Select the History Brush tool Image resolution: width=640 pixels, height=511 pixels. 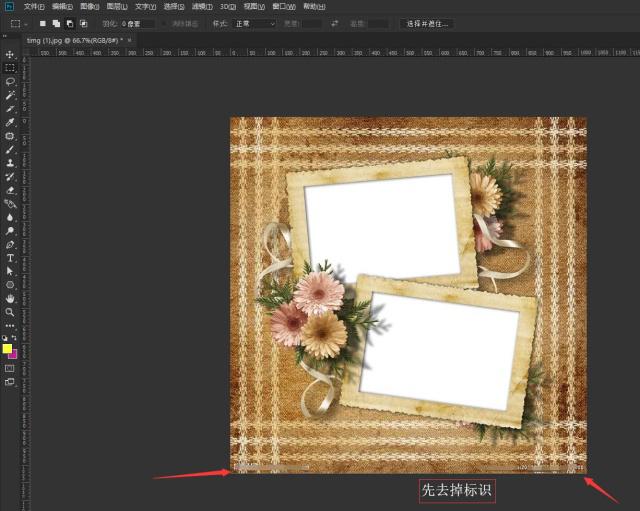[x=10, y=177]
